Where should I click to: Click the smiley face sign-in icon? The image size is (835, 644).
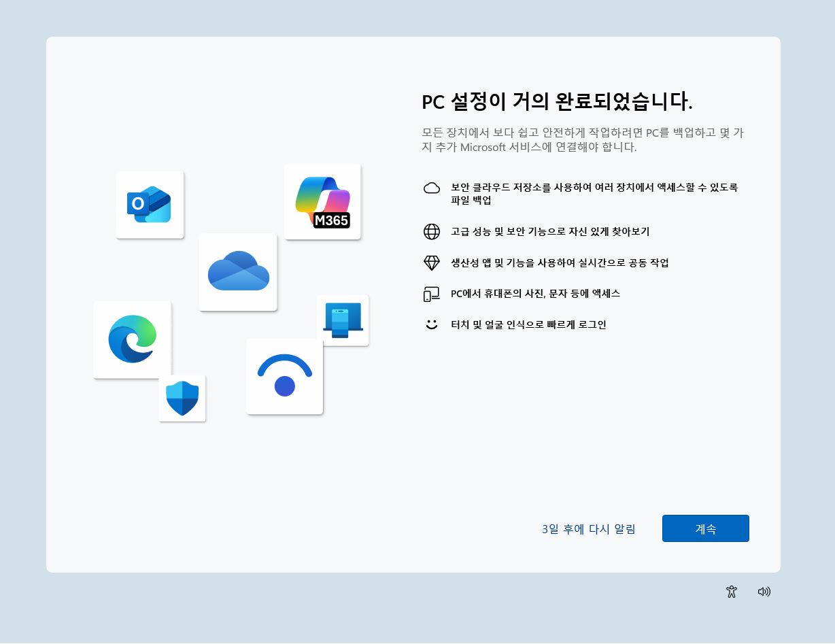click(432, 325)
